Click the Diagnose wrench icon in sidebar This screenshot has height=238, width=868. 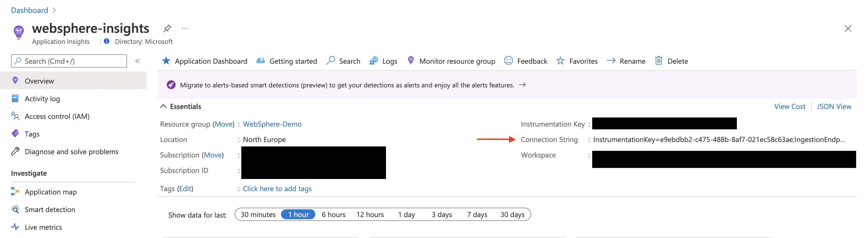click(x=15, y=151)
